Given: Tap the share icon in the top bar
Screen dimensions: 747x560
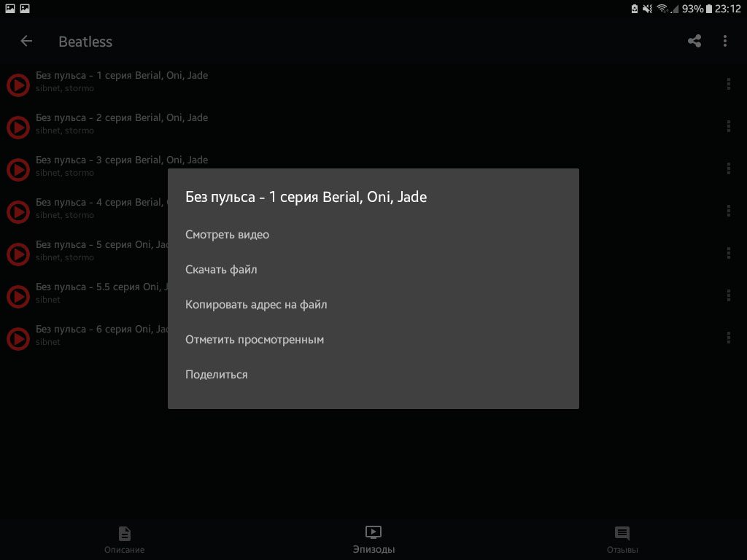Looking at the screenshot, I should (694, 42).
